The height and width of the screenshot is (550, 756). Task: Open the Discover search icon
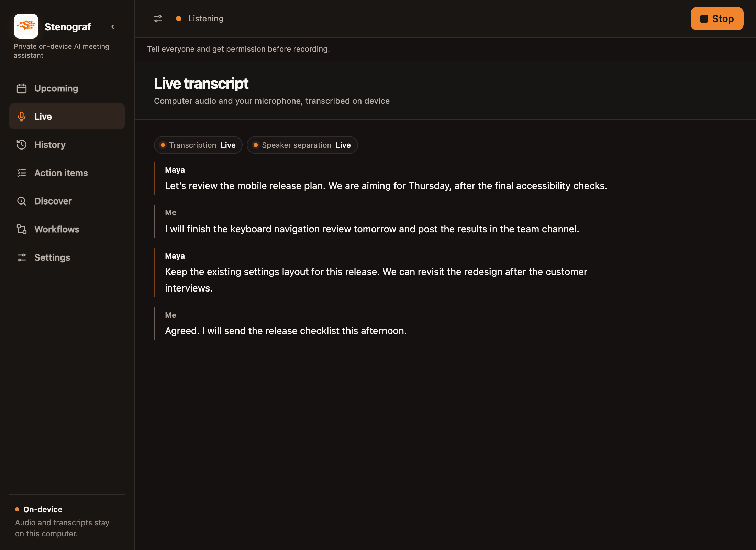(x=22, y=201)
